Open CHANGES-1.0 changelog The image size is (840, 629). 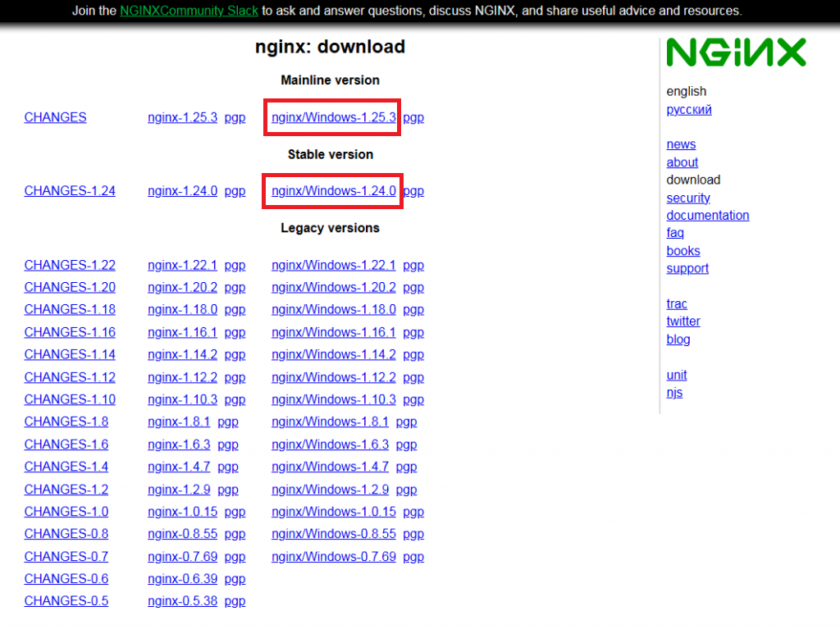pos(66,512)
